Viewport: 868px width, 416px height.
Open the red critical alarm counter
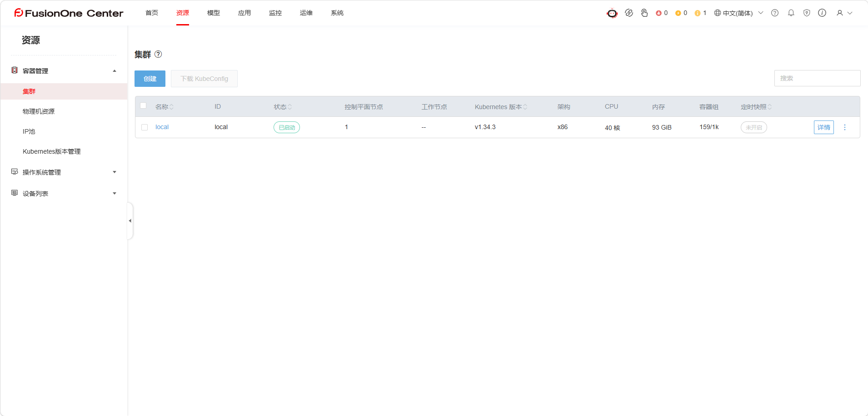point(662,13)
